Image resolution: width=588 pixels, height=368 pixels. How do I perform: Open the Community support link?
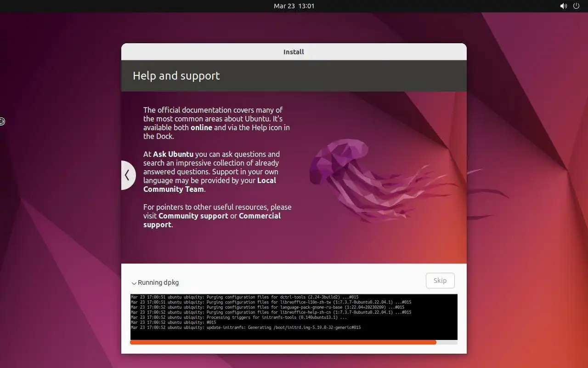193,216
